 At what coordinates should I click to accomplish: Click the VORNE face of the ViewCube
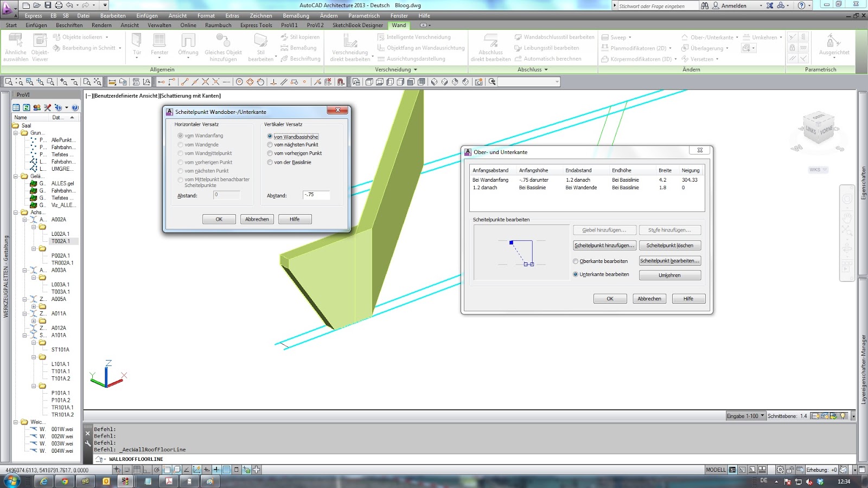tap(826, 130)
